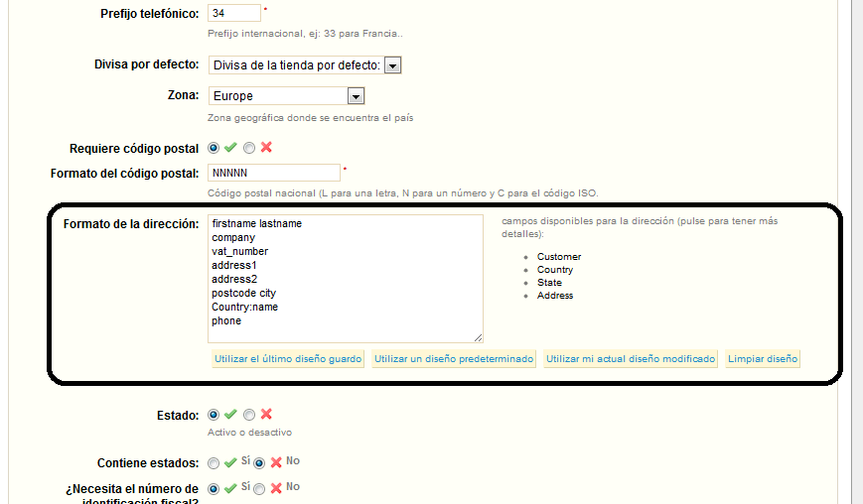The height and width of the screenshot is (504, 863).
Task: Click the Country available field link
Action: [555, 270]
